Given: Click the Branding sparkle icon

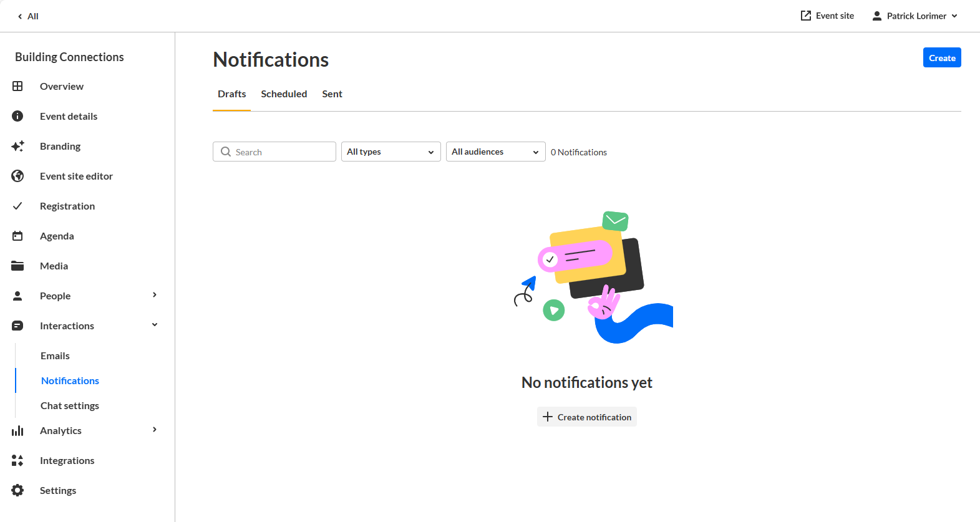Looking at the screenshot, I should tap(17, 146).
